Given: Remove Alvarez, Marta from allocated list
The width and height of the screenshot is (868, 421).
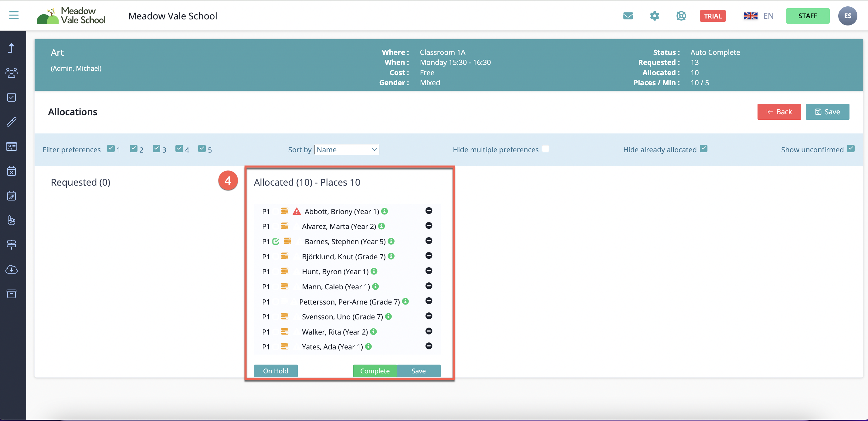Looking at the screenshot, I should coord(429,226).
